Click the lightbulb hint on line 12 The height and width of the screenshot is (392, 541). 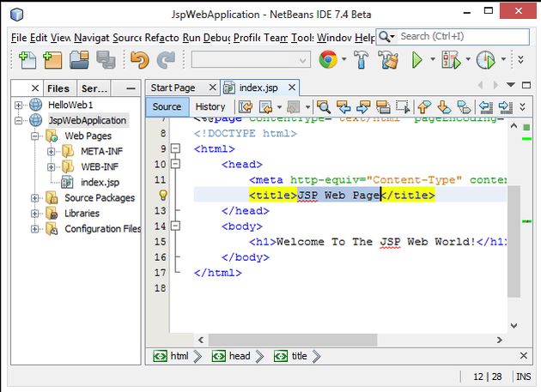tap(161, 196)
